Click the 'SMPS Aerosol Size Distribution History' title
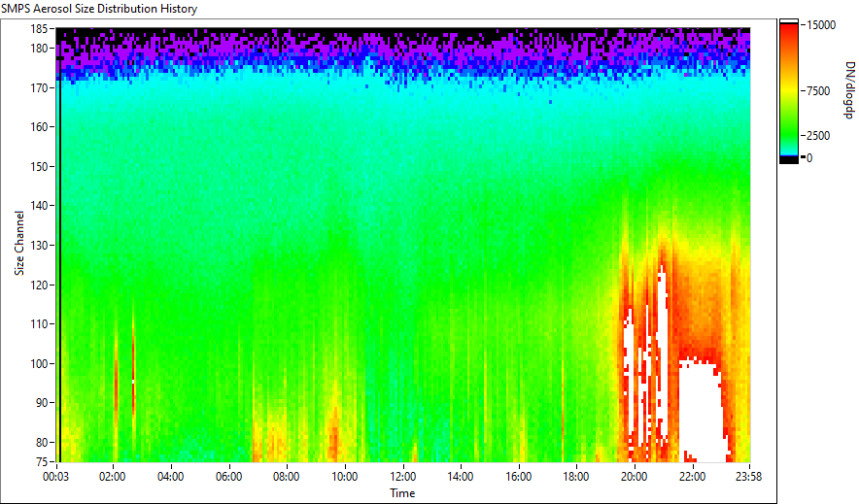This screenshot has width=859, height=504. coord(99,9)
